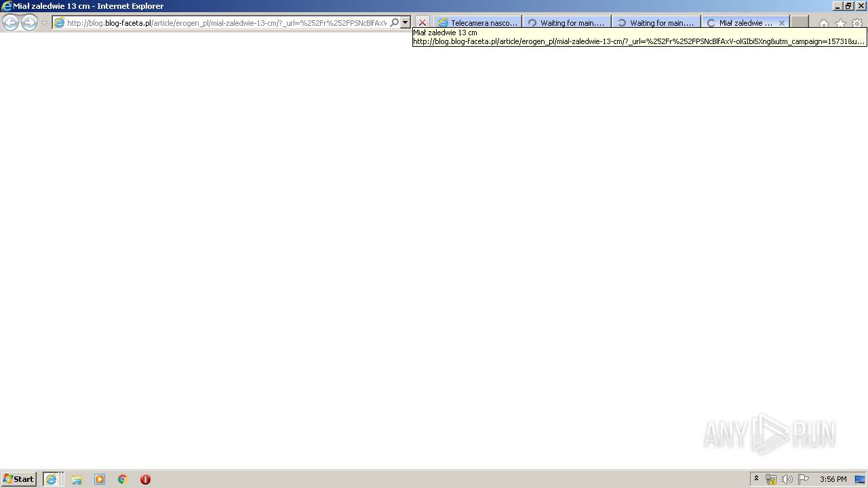This screenshot has height=488, width=868.
Task: Go forward with the browser Forward arrow
Action: [x=29, y=22]
